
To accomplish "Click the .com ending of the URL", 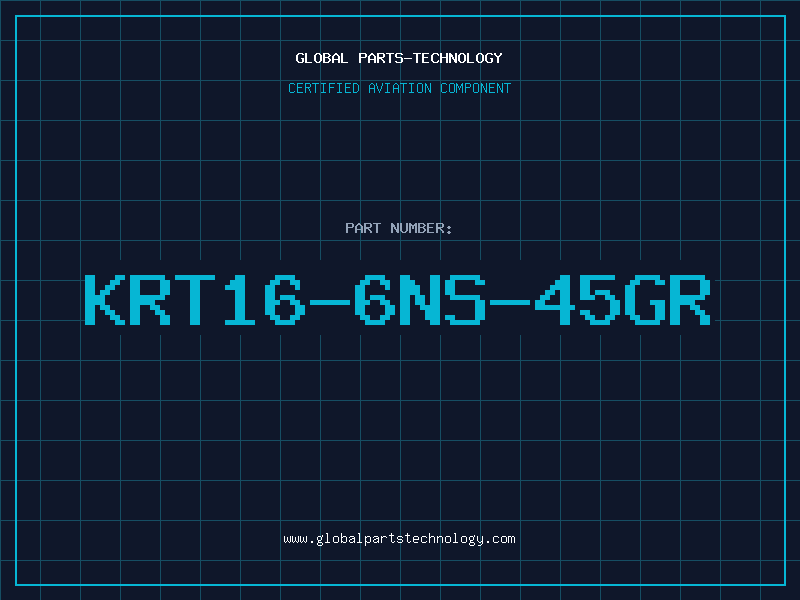I will coord(500,539).
